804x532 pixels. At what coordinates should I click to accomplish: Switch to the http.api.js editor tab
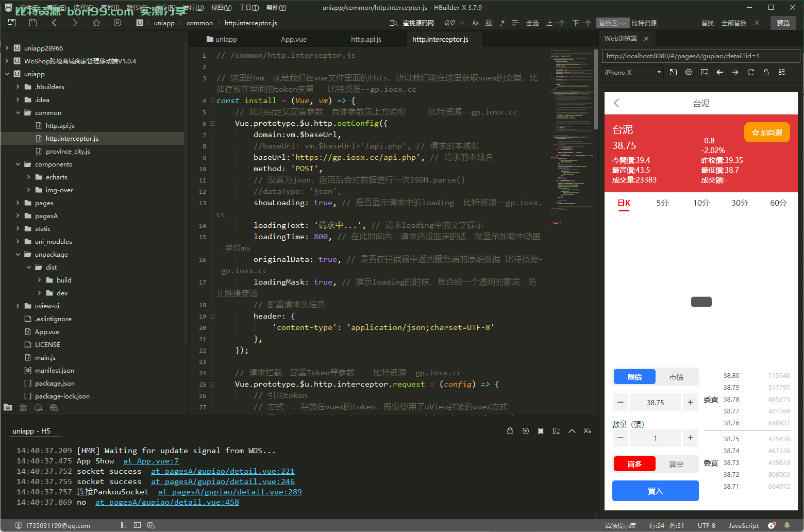[x=366, y=39]
